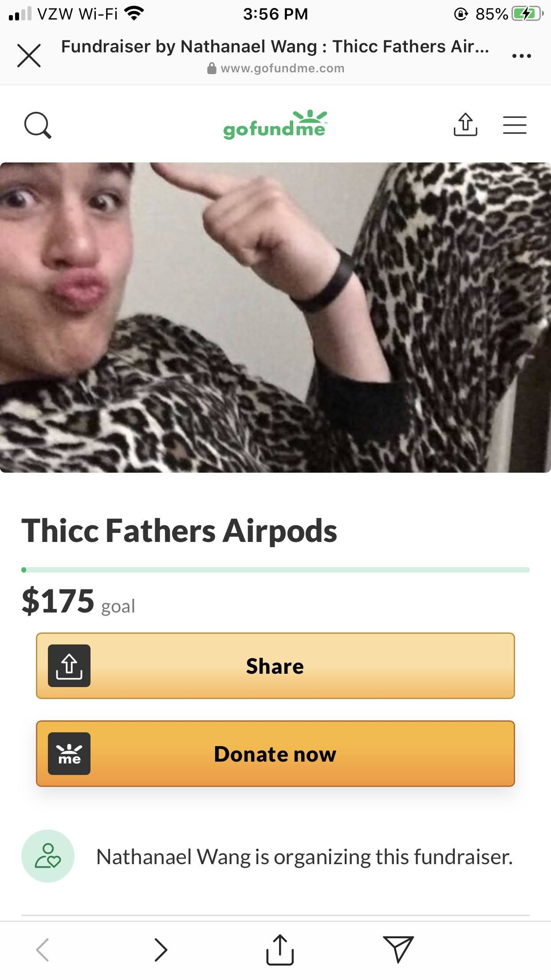Tap the www.gofundme.com address text

pos(282,68)
